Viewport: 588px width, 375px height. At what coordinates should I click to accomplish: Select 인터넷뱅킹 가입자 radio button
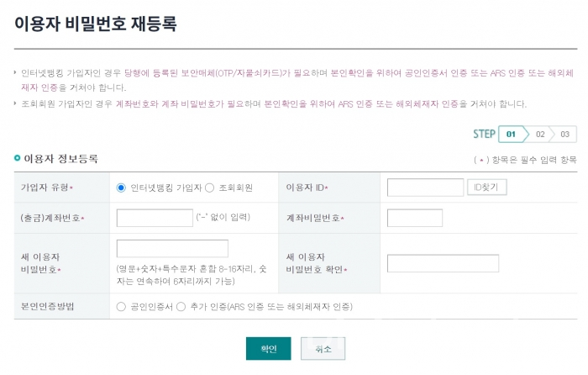coord(122,187)
